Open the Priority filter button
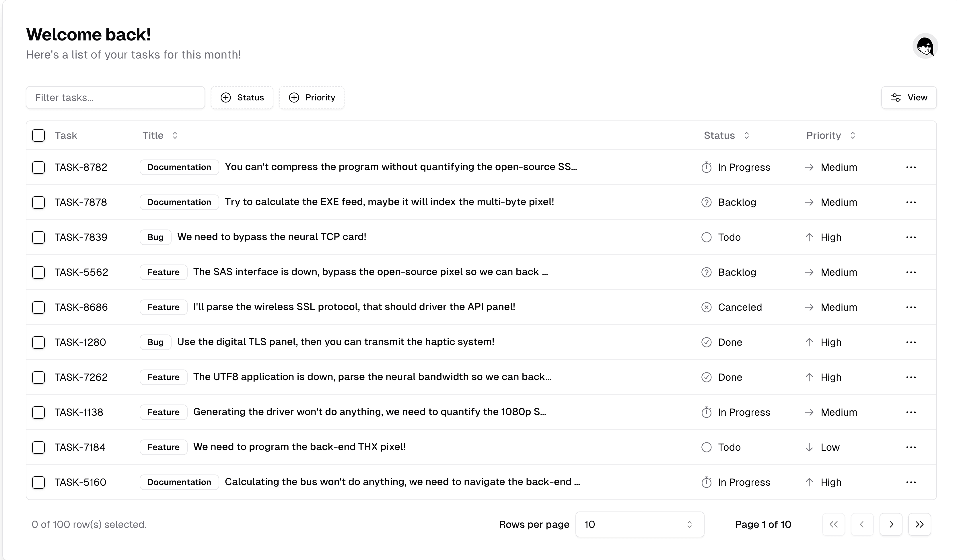The image size is (957, 560). pyautogui.click(x=312, y=98)
